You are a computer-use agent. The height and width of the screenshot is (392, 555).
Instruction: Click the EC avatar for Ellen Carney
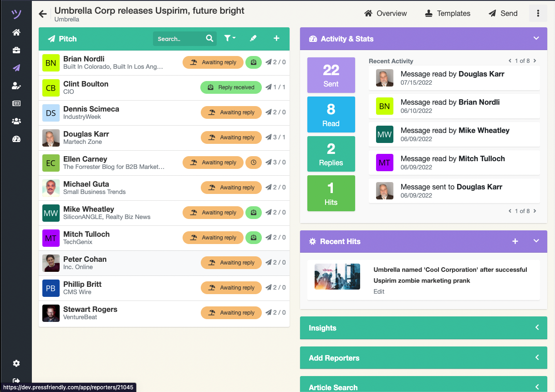51,163
